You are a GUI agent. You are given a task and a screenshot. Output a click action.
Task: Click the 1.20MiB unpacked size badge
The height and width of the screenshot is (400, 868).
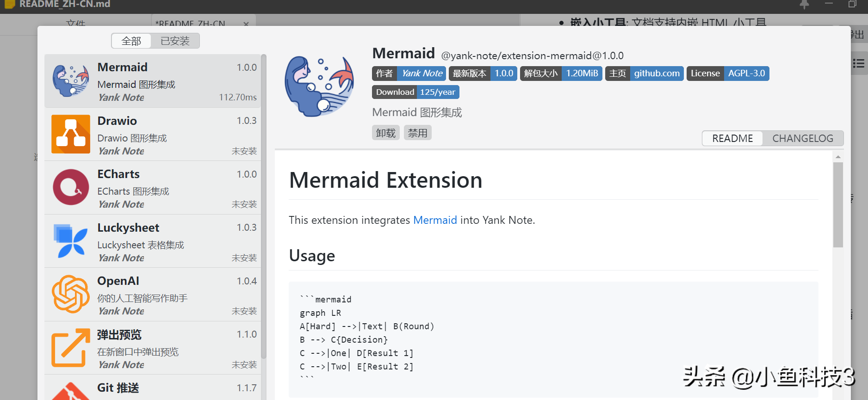pyautogui.click(x=561, y=74)
